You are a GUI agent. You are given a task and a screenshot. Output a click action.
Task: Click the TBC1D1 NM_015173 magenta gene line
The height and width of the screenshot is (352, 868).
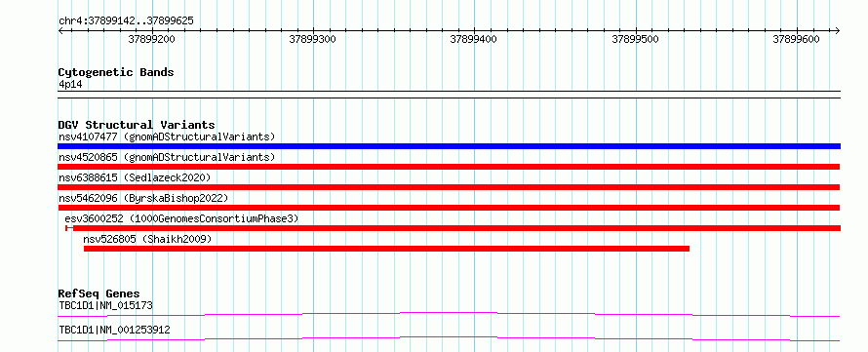click(449, 314)
